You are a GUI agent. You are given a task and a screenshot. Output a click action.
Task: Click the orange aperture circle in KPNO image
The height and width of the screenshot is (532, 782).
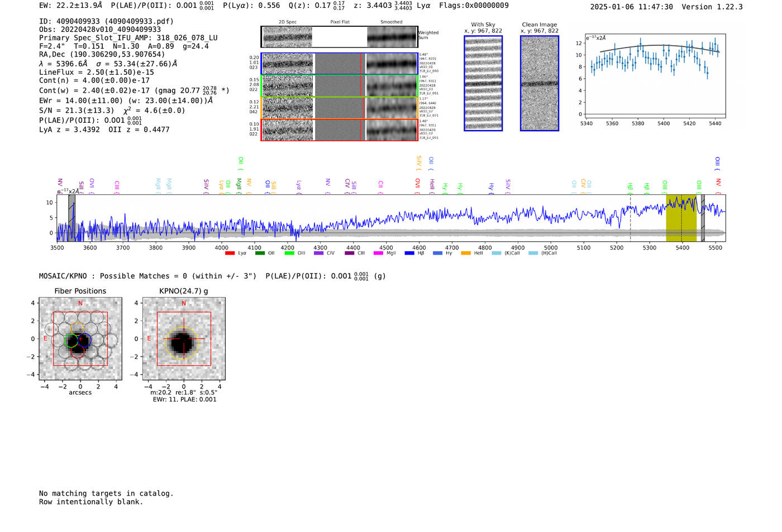tap(182, 343)
